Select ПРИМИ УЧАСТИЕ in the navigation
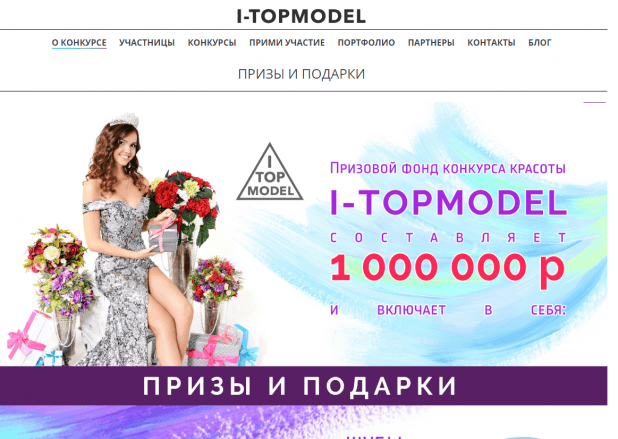Screen dimensions: 618x439 [287, 43]
